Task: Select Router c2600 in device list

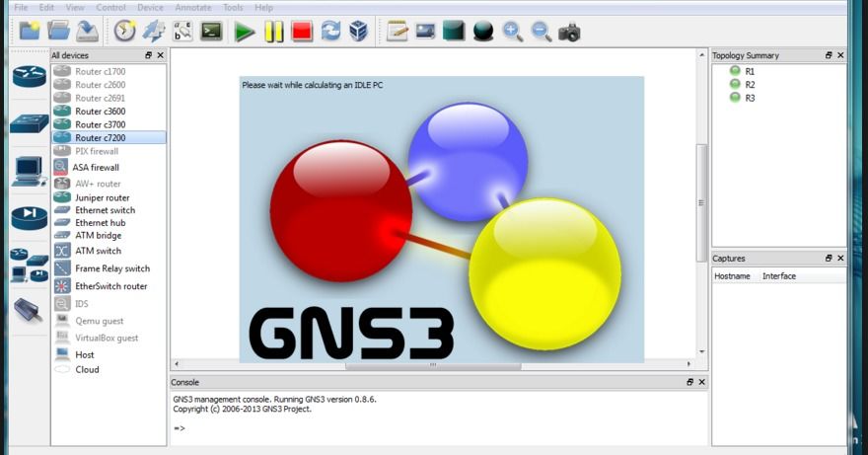Action: click(109, 85)
